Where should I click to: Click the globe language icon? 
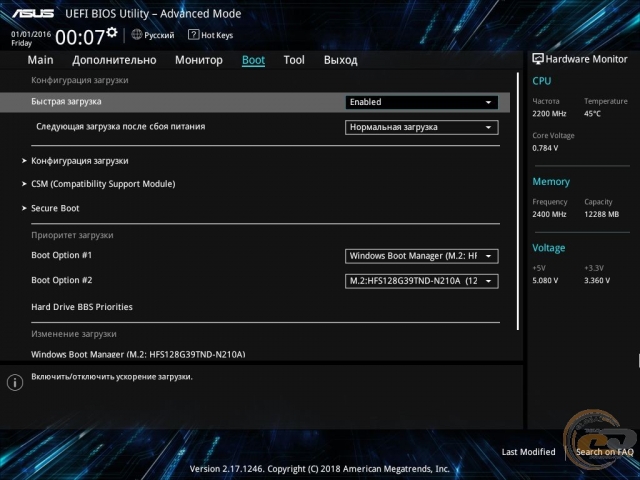point(137,35)
